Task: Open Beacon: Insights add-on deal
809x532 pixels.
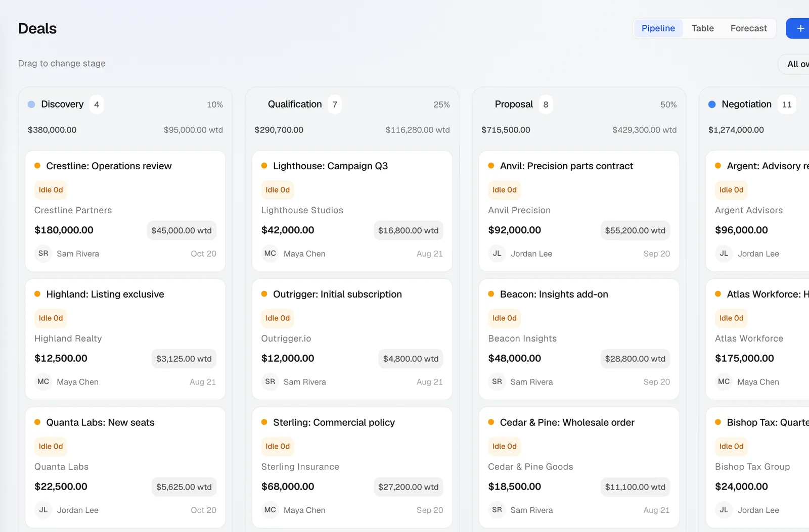Action: pos(554,295)
